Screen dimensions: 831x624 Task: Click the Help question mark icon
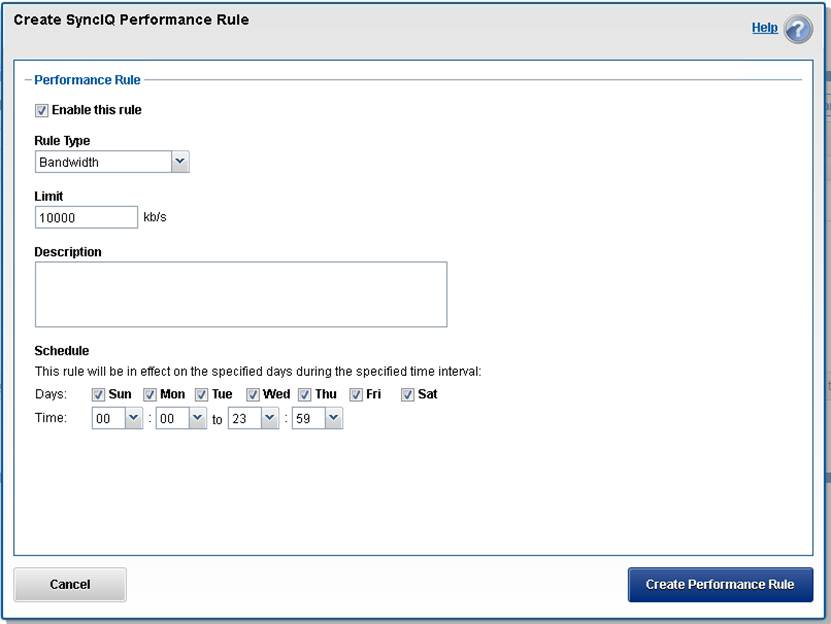798,29
